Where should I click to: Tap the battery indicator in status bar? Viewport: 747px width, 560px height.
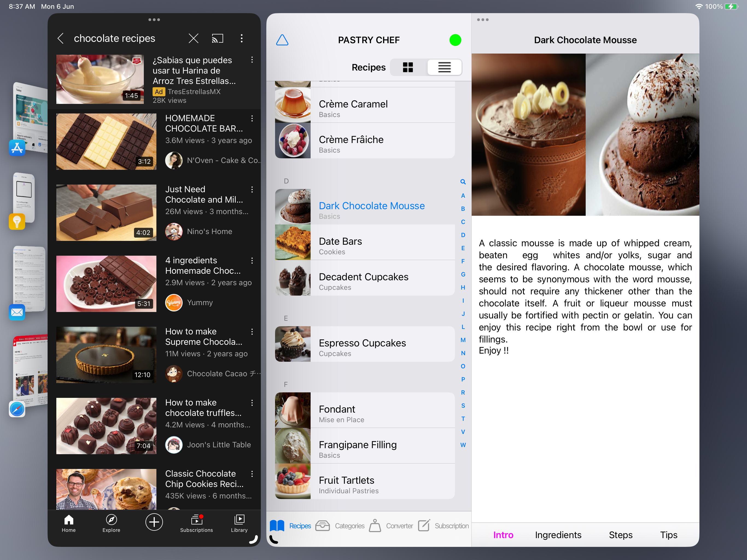coord(731,6)
